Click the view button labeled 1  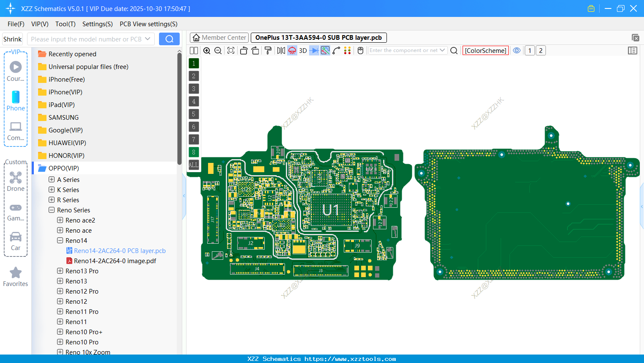pos(529,51)
